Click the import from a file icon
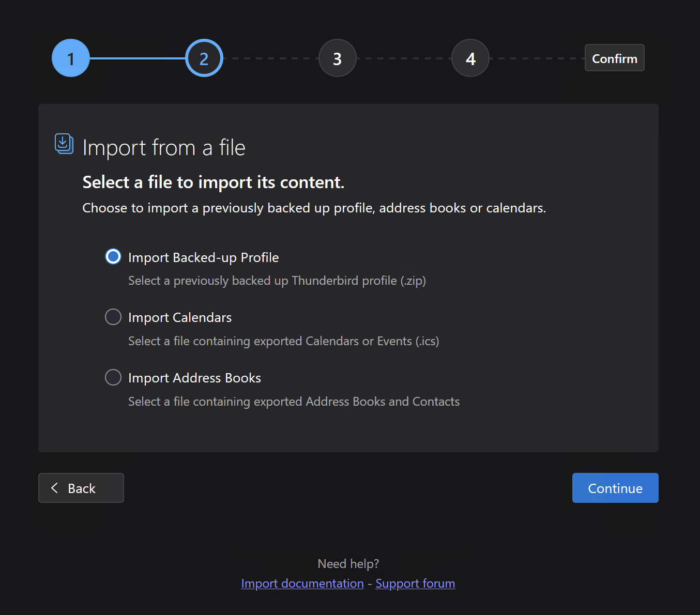Screen dimensions: 700x615 click(64, 144)
